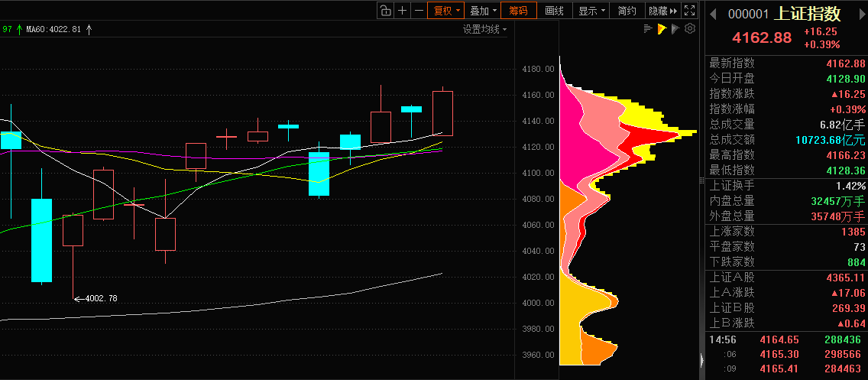Click the 000001 stock code
This screenshot has height=380, width=868.
(749, 15)
